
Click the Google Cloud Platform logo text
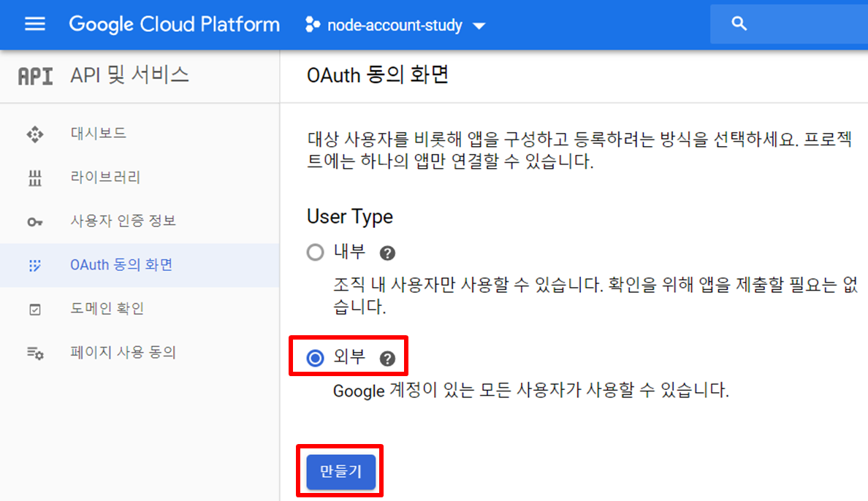click(x=175, y=25)
